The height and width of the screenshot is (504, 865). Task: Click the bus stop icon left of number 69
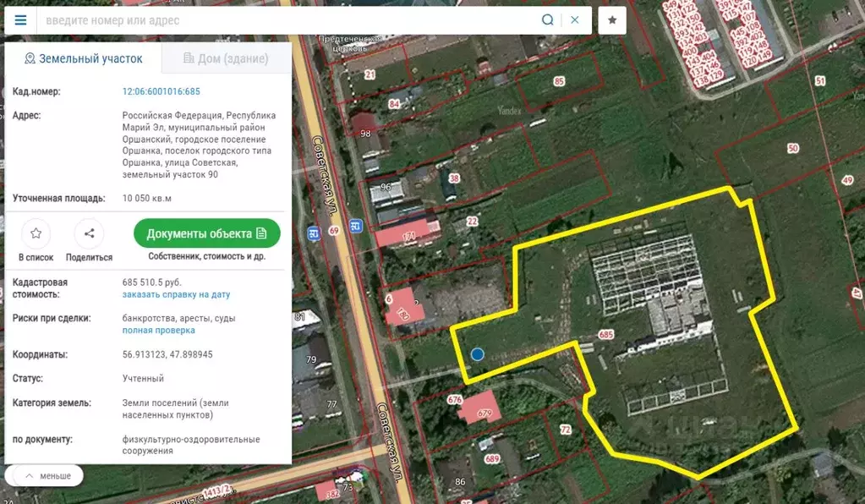[x=314, y=233]
